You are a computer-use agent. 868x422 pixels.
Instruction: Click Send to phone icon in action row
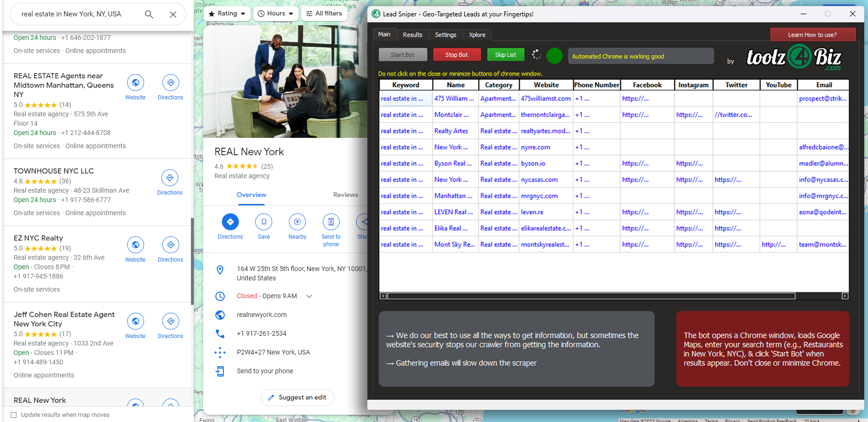331,222
